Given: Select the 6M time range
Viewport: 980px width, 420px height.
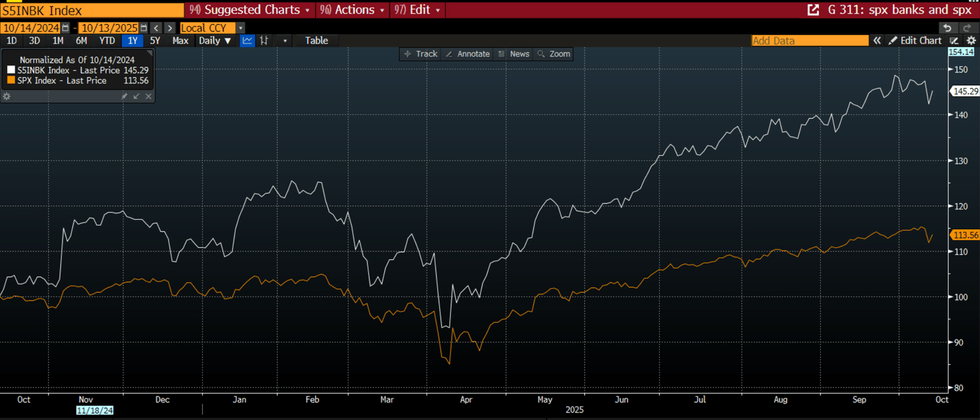Looking at the screenshot, I should point(82,40).
